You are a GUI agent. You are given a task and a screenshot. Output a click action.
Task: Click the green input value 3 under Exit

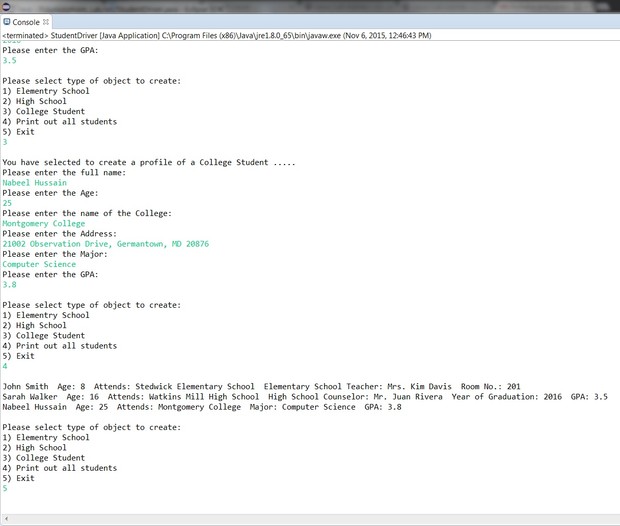coord(5,142)
